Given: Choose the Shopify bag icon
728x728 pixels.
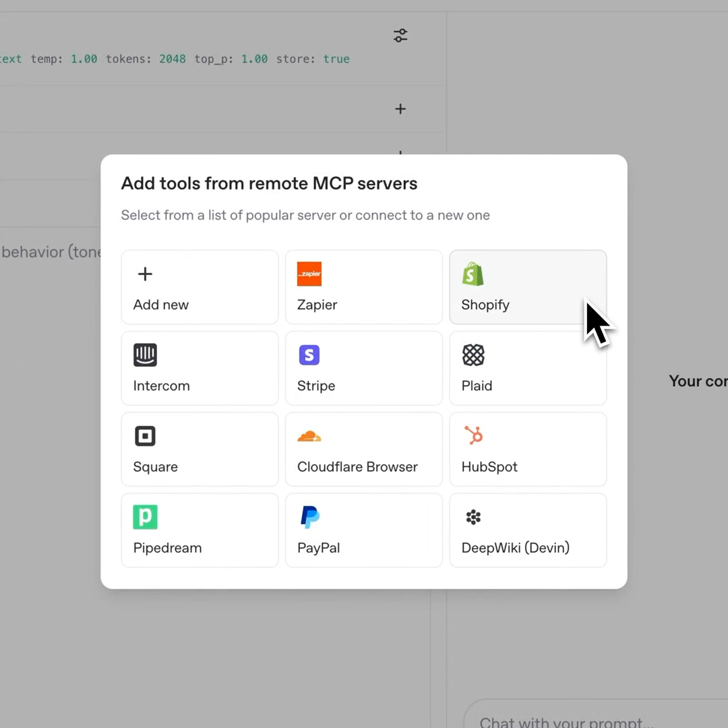Looking at the screenshot, I should [x=473, y=274].
